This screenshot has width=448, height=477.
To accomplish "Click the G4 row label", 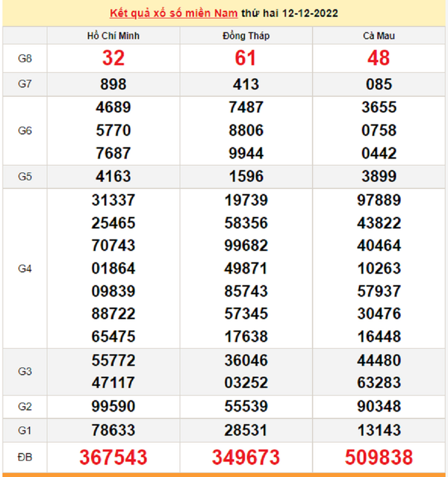I will click(25, 269).
